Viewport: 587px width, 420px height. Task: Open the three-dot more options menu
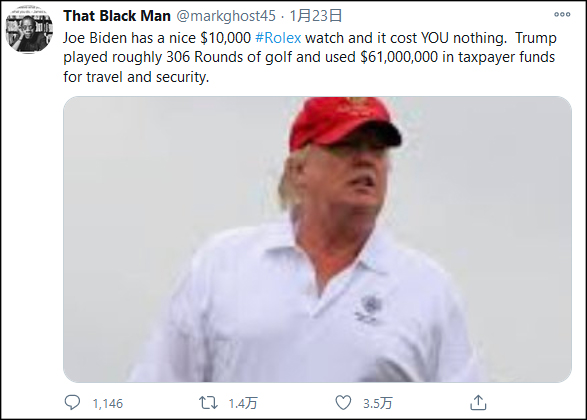pyautogui.click(x=562, y=15)
